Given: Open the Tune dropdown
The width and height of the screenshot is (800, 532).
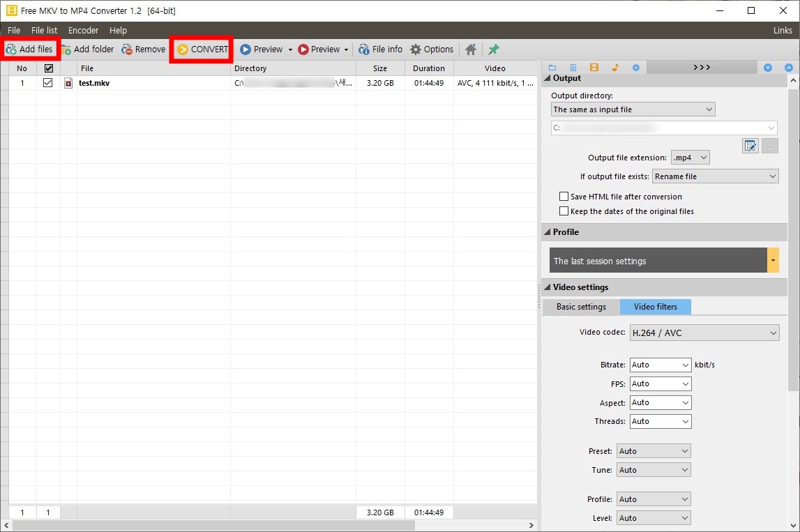Looking at the screenshot, I should point(654,470).
